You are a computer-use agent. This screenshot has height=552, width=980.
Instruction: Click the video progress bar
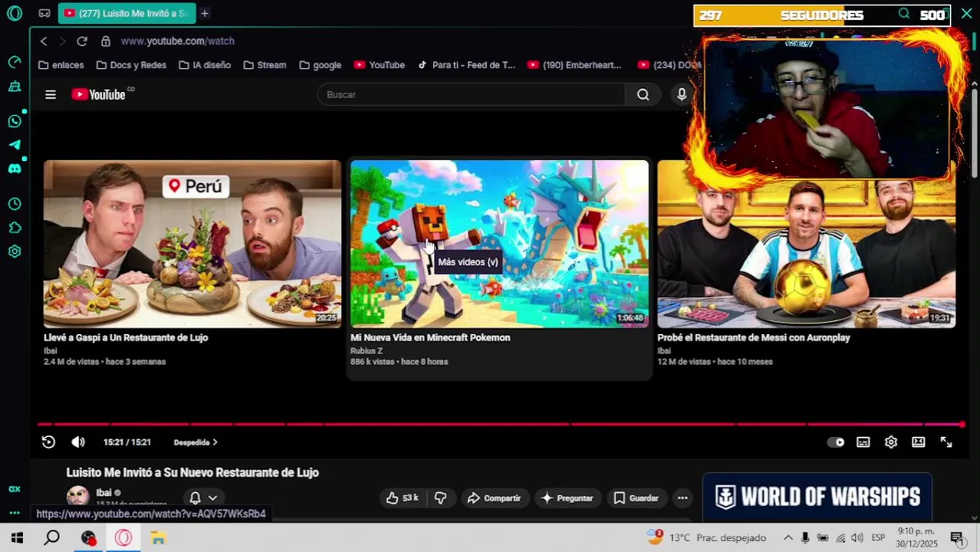click(499, 424)
